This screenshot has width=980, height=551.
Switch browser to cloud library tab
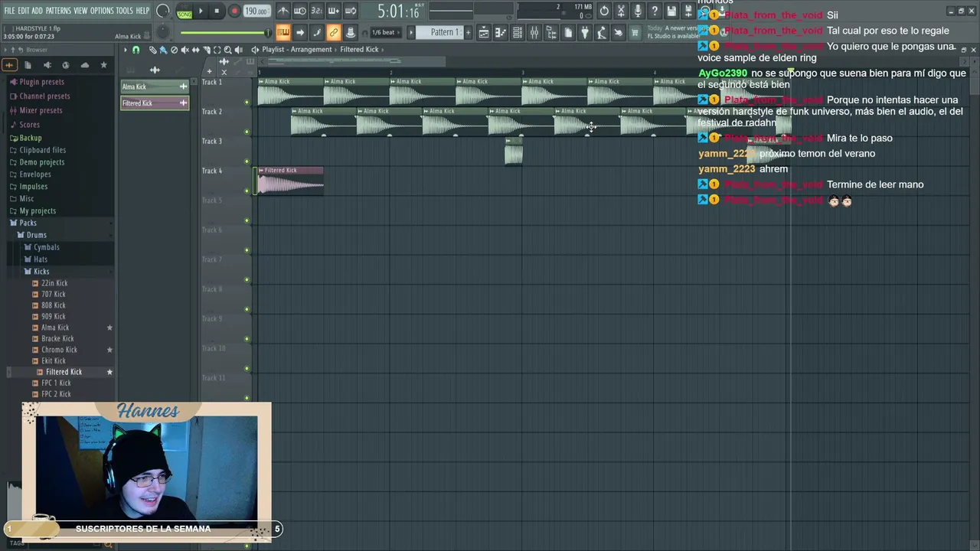pos(84,65)
